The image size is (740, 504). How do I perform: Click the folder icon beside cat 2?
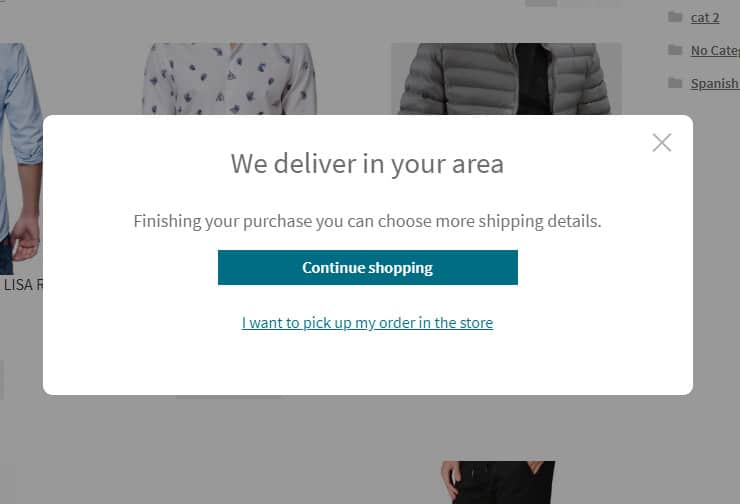coord(675,17)
